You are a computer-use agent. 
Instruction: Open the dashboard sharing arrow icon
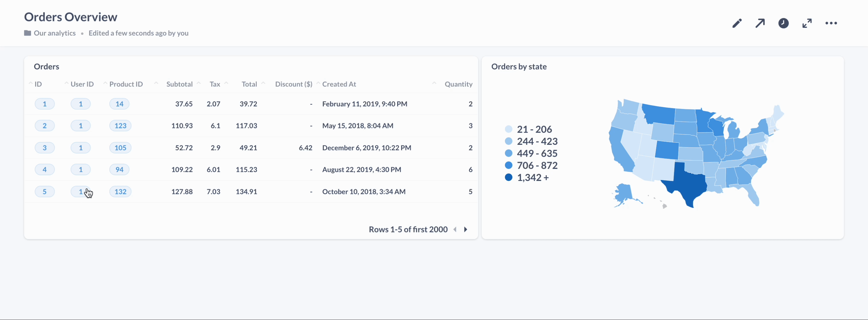[x=760, y=23]
